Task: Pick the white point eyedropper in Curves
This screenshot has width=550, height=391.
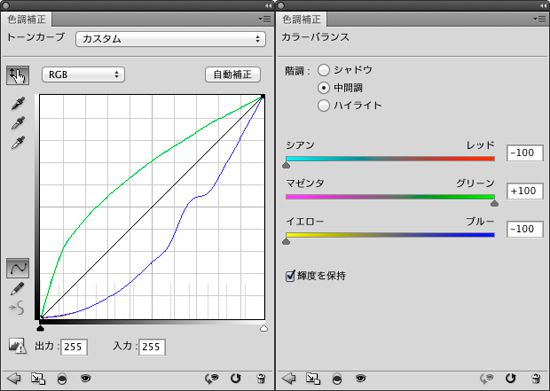Action: (18, 143)
